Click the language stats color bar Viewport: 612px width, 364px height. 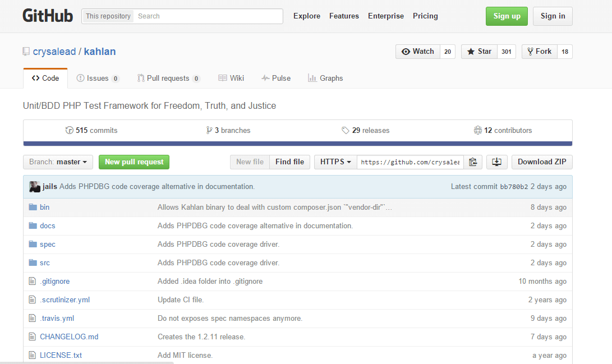pyautogui.click(x=298, y=144)
